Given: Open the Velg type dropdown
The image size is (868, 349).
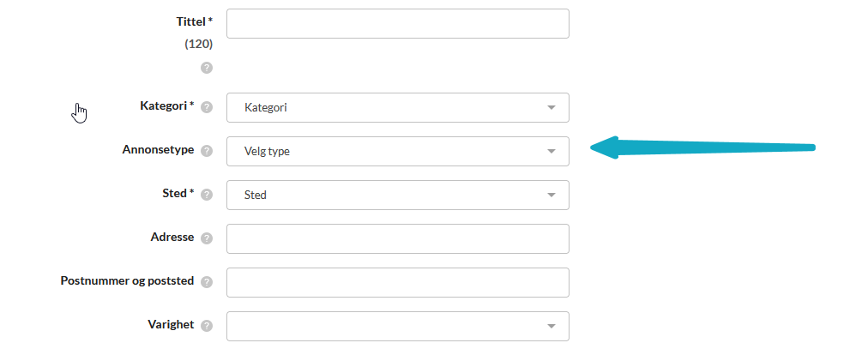Looking at the screenshot, I should click(397, 151).
